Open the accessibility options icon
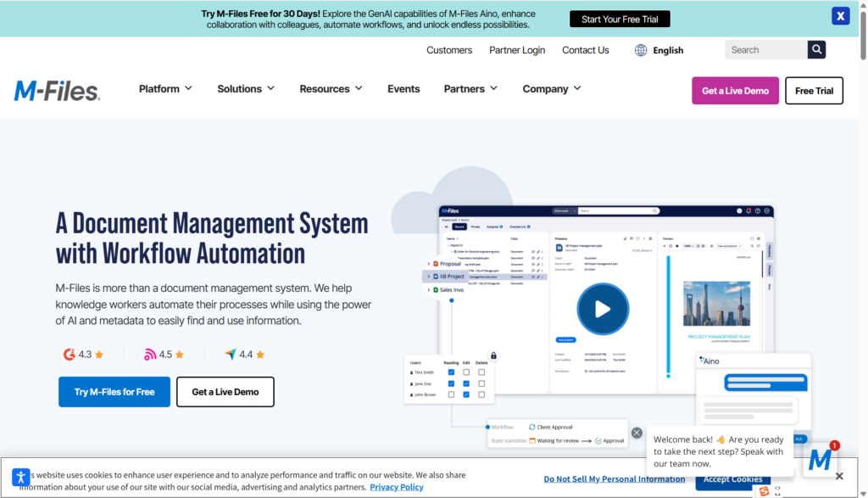This screenshot has width=868, height=498. 21,477
